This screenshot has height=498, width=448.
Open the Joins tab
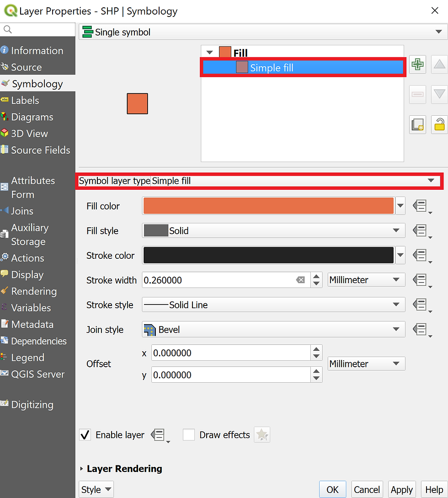tap(37, 211)
